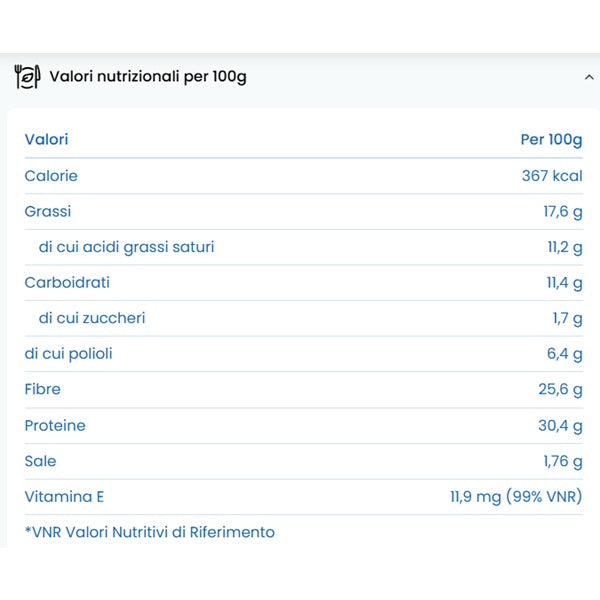Collapse the Valori nutrizionali section chevron
The width and height of the screenshot is (600, 600).
(589, 77)
